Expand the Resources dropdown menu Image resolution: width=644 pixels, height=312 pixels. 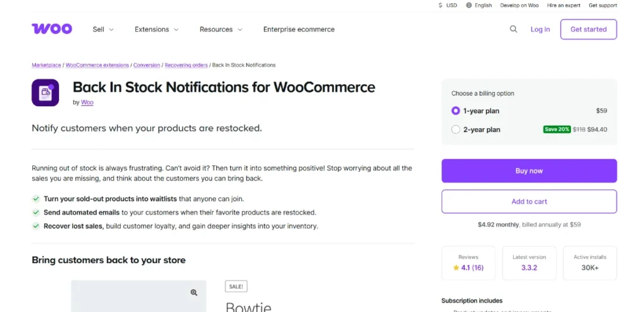[x=221, y=29]
